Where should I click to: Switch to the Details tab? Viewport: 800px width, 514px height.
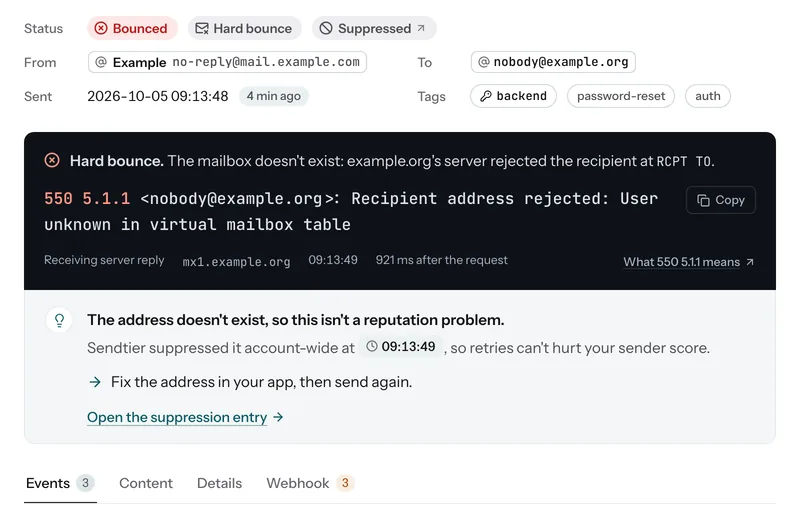click(x=219, y=483)
